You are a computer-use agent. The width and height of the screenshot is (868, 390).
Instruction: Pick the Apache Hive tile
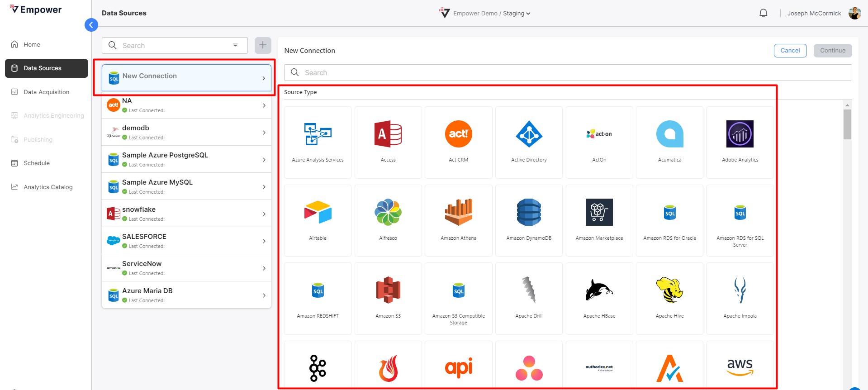click(x=669, y=299)
